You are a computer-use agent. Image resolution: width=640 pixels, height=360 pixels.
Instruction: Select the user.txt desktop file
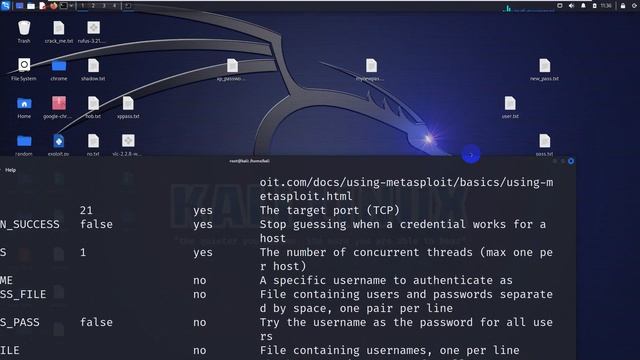coord(510,107)
